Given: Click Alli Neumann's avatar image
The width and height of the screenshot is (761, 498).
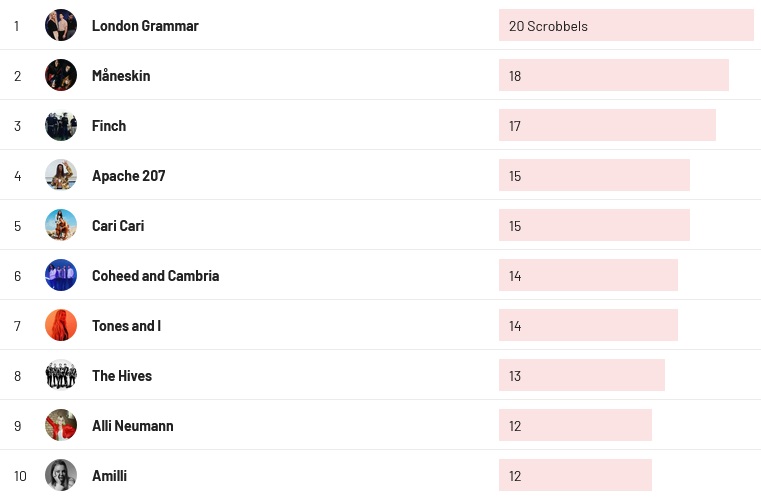Looking at the screenshot, I should [x=61, y=425].
